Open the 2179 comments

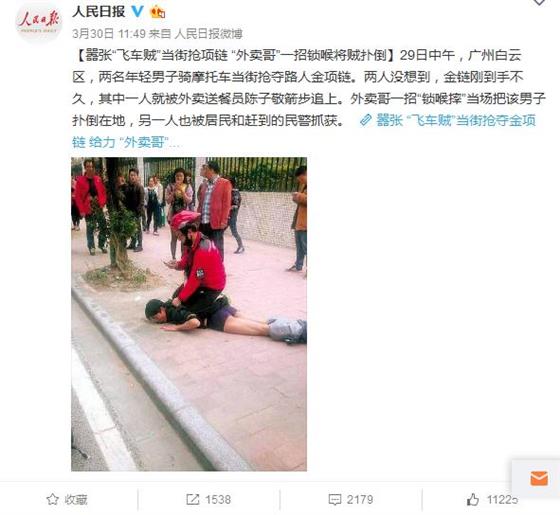(360, 499)
